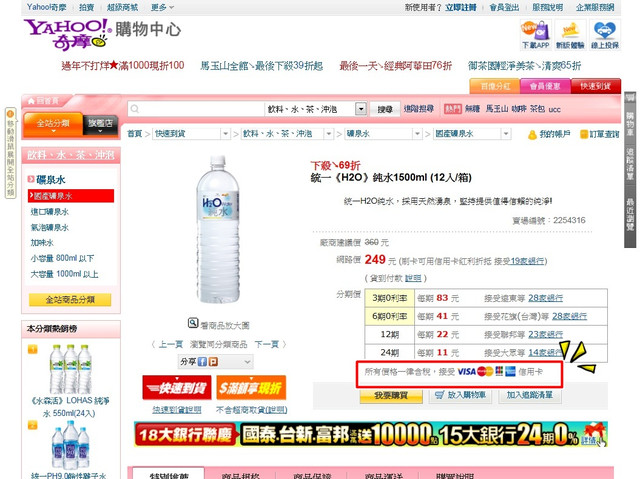Expand the 全站分類 orange menu

pyautogui.click(x=53, y=124)
